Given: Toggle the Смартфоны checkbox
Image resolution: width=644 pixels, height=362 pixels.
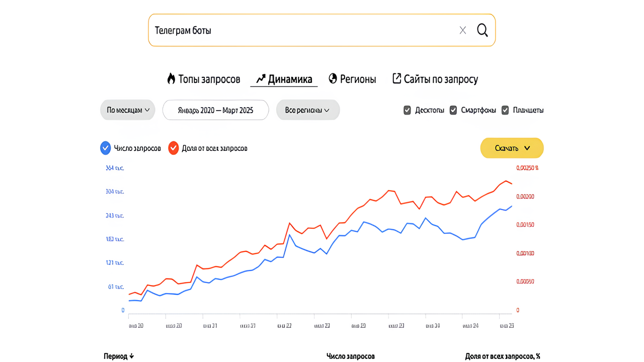Looking at the screenshot, I should pyautogui.click(x=453, y=110).
